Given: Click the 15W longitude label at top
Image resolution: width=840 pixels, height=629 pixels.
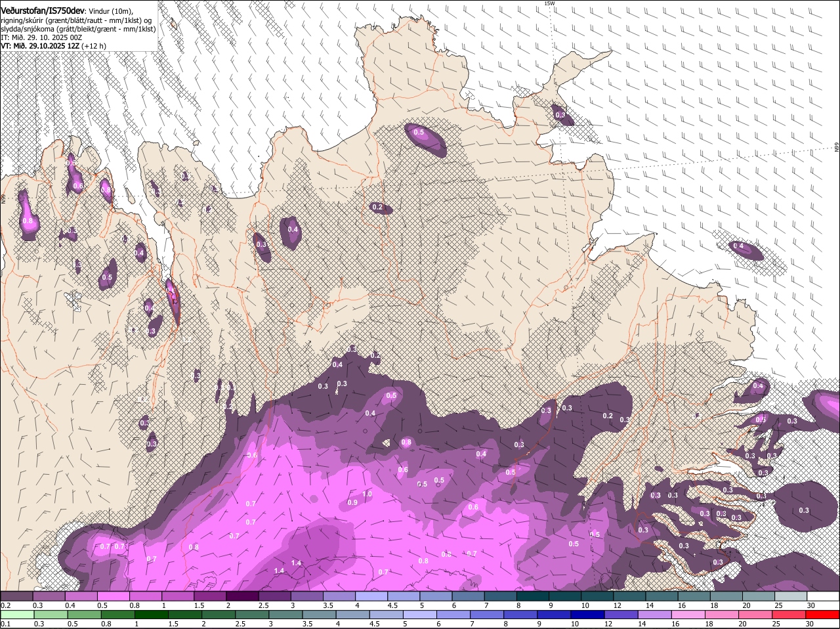Looking at the screenshot, I should click(549, 3).
